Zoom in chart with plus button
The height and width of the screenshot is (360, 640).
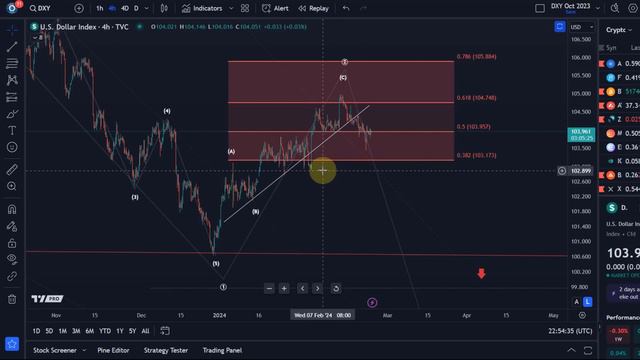(284, 289)
